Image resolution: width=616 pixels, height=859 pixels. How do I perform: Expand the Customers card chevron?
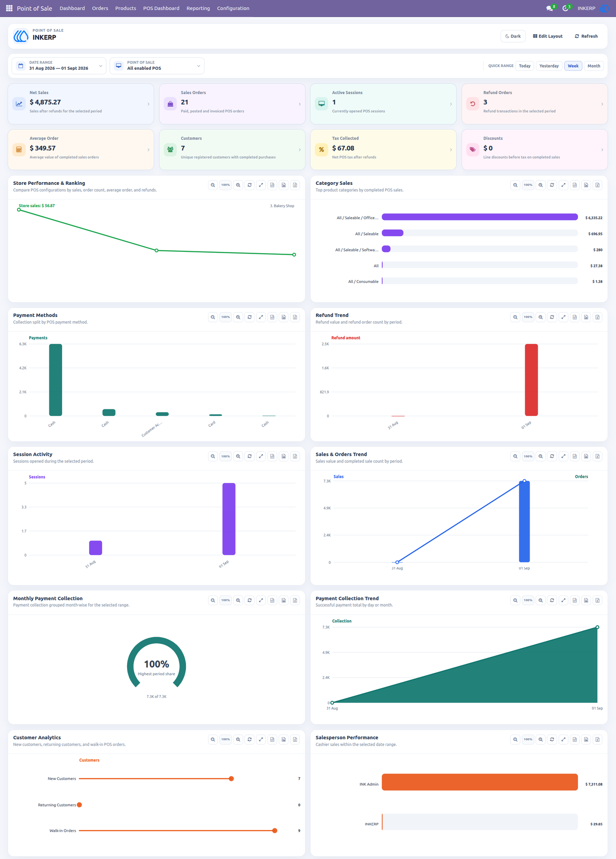tap(300, 150)
